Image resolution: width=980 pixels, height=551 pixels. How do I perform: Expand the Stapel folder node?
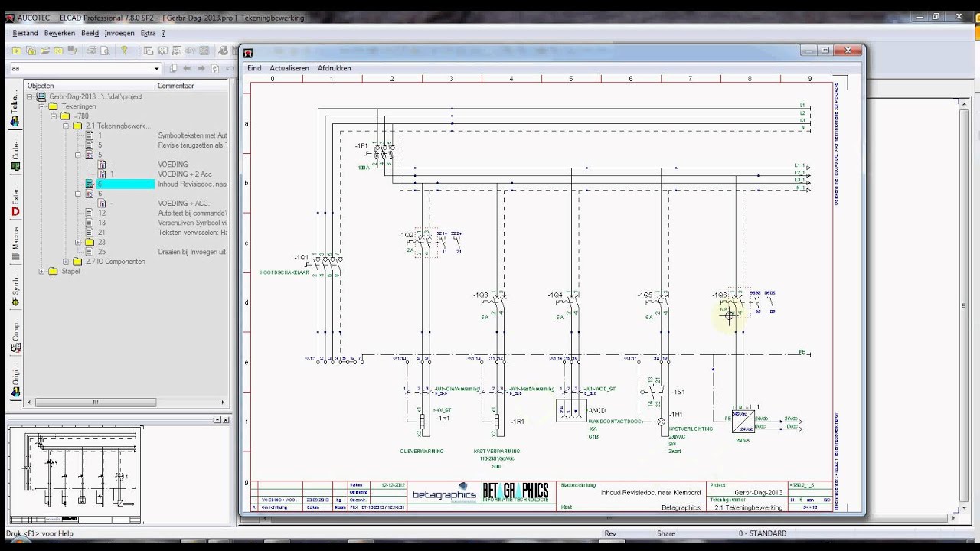tap(41, 271)
